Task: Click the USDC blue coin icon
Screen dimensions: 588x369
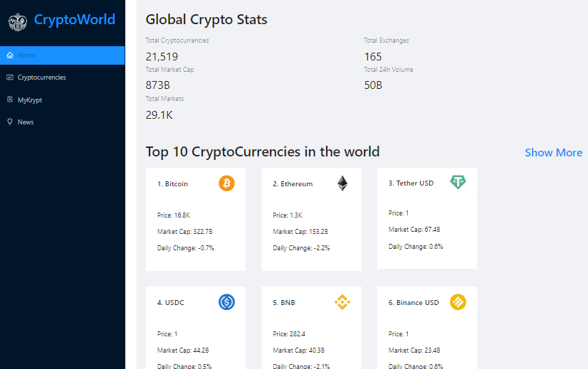Action: (226, 302)
